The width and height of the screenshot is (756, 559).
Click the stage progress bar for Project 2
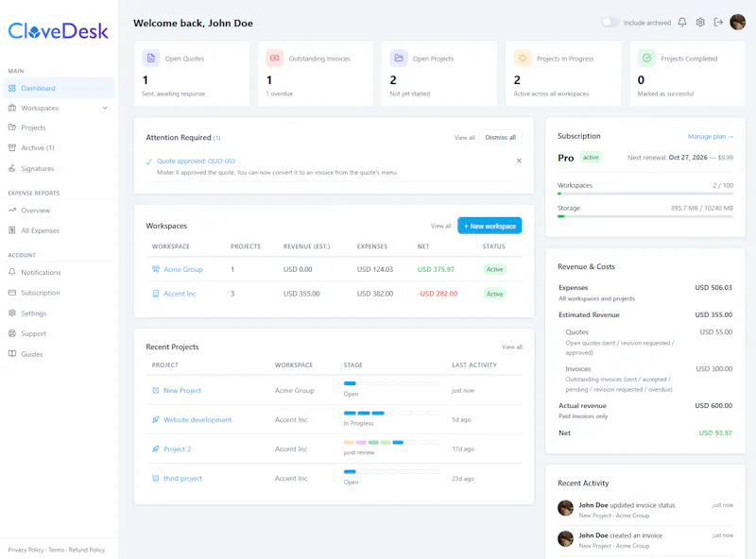[391, 442]
